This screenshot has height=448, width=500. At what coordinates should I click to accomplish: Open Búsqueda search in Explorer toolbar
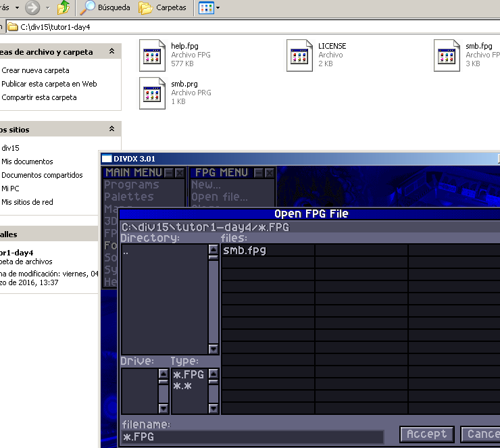[105, 8]
